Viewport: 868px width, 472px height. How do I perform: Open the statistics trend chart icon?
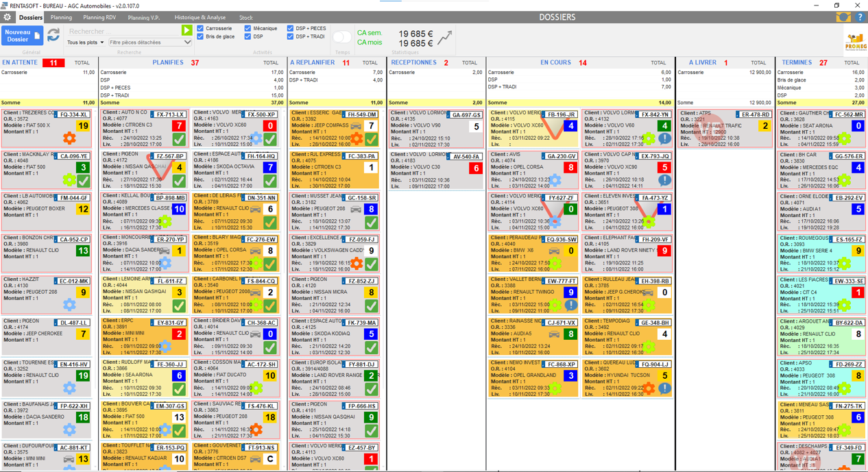445,38
